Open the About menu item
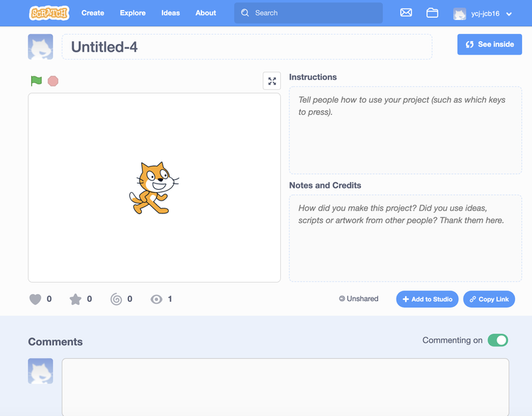 point(206,13)
